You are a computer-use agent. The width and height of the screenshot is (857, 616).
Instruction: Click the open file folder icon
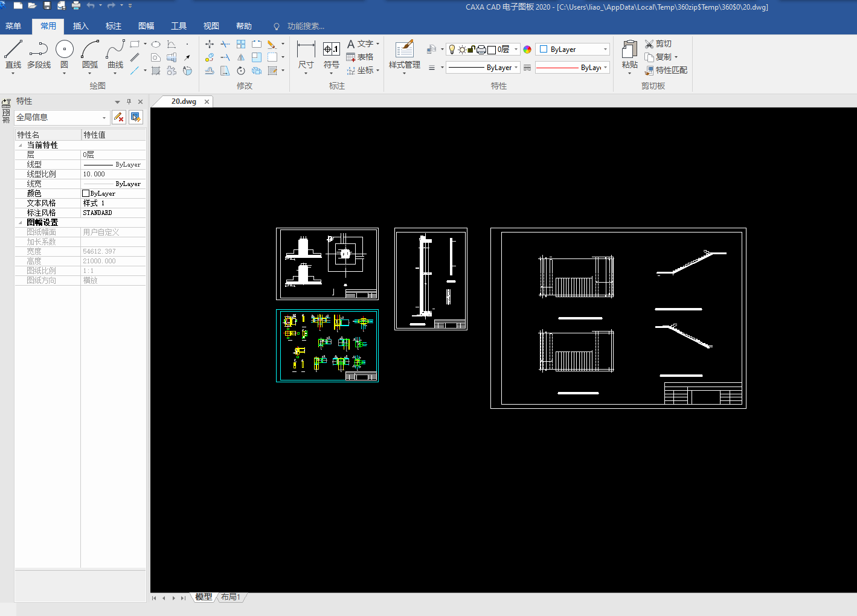[32, 5]
